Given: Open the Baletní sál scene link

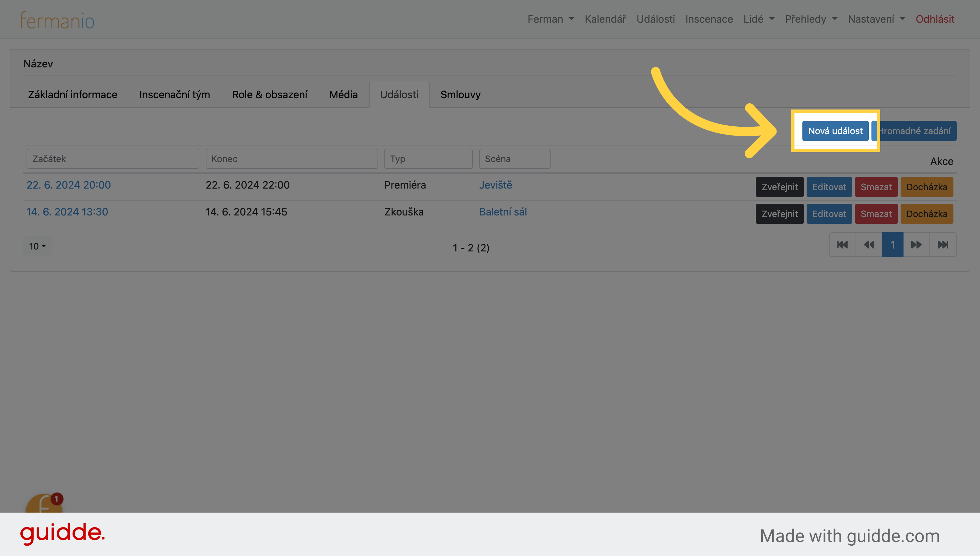Looking at the screenshot, I should click(x=503, y=212).
